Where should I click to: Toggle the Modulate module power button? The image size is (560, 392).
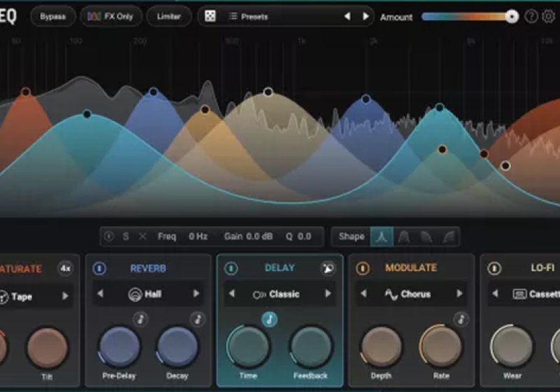[x=363, y=268]
